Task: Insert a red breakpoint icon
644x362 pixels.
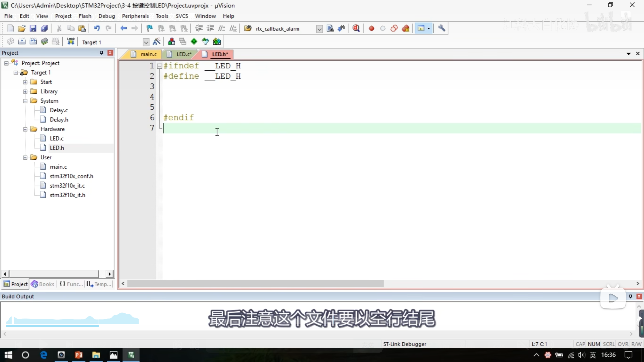Action: [x=371, y=28]
